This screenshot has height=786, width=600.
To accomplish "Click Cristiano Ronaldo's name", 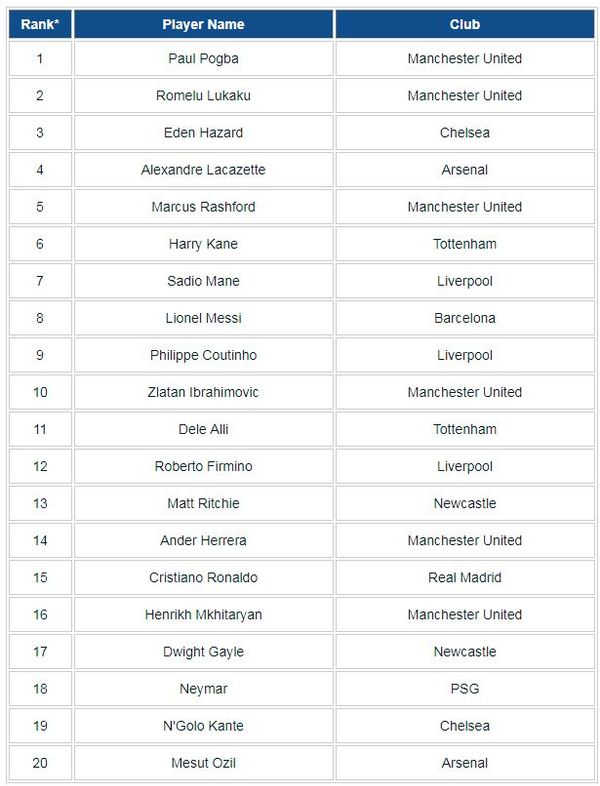I will (x=204, y=578).
